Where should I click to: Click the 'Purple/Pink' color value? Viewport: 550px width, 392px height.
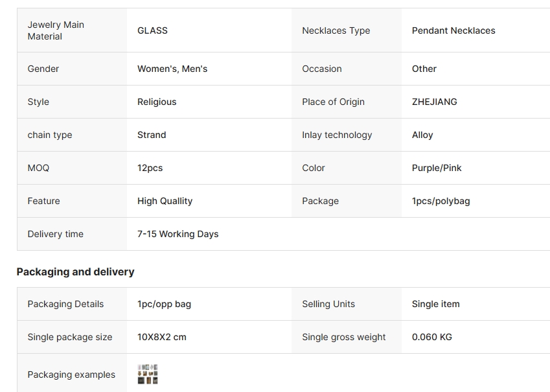[x=437, y=168]
